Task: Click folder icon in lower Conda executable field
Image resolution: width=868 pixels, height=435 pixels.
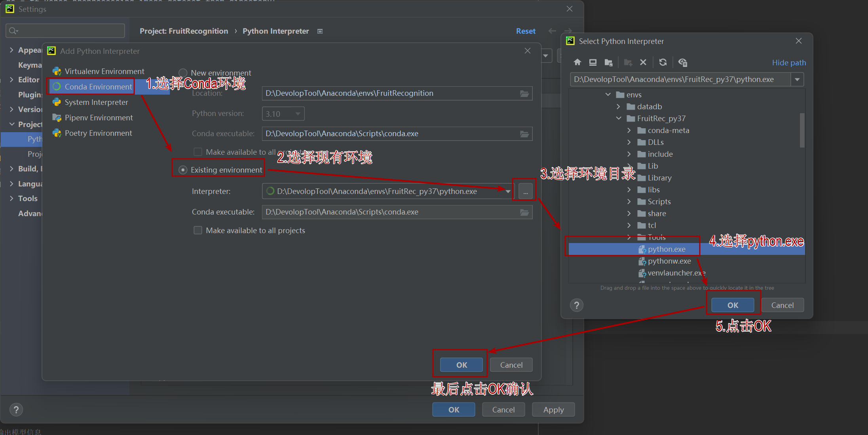Action: pyautogui.click(x=524, y=212)
